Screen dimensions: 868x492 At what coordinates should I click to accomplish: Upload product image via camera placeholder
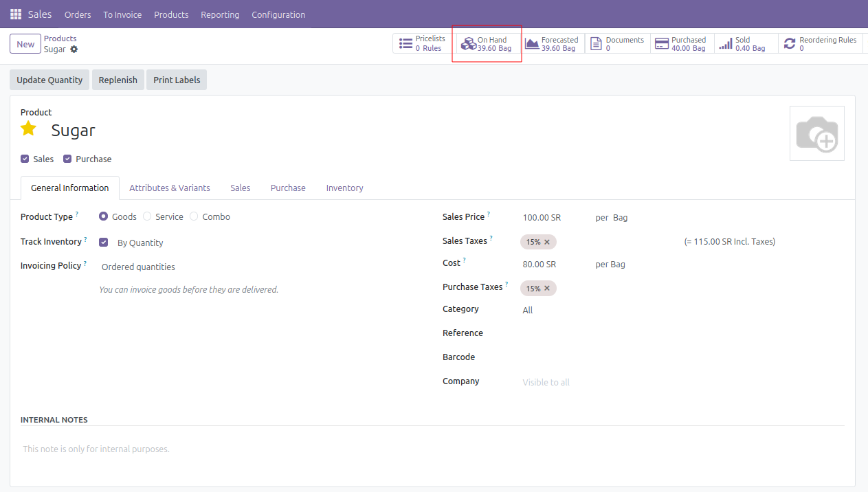coord(816,133)
